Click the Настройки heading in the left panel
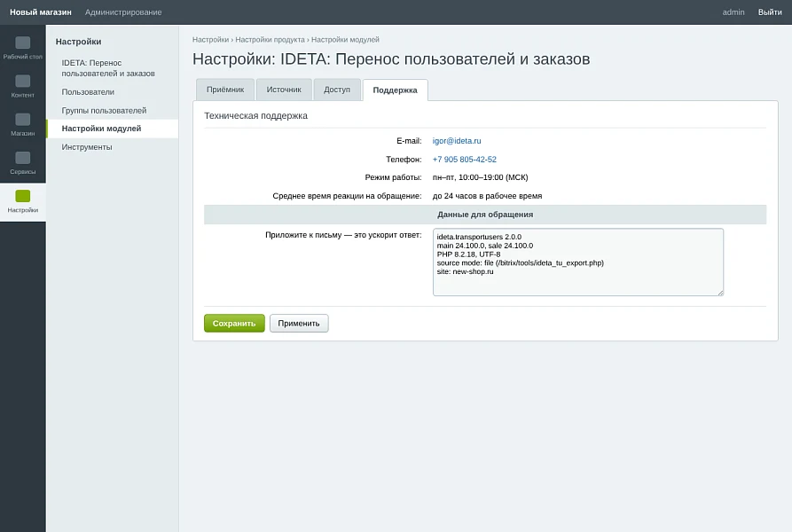This screenshot has width=792, height=532. click(78, 42)
